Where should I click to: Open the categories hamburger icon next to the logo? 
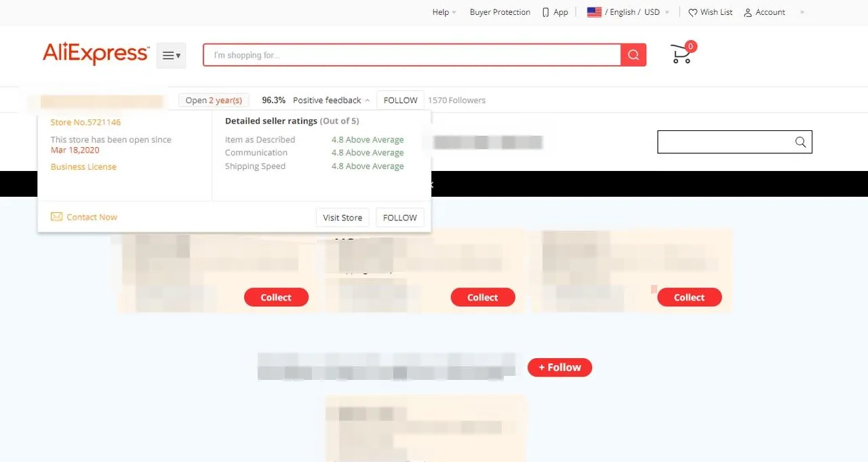click(x=171, y=55)
